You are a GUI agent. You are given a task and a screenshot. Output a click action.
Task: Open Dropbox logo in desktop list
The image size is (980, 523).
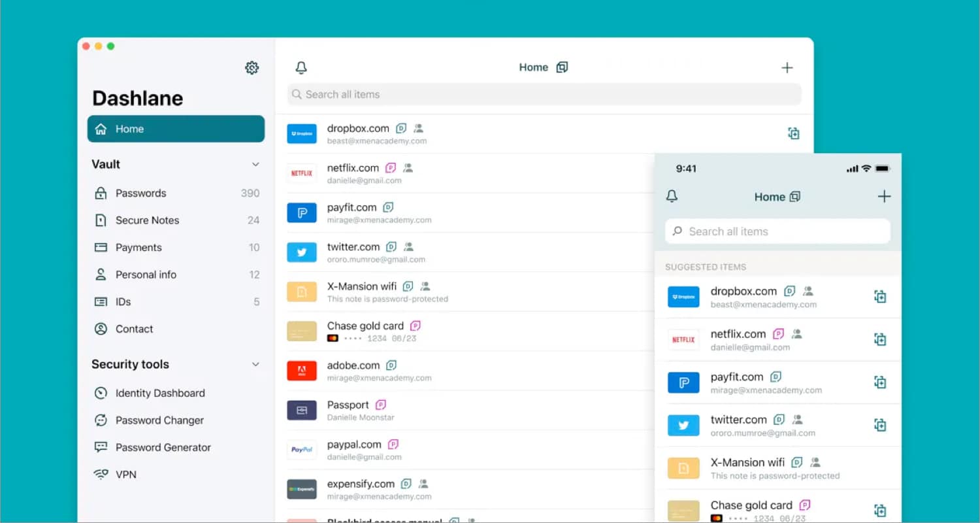pos(302,133)
